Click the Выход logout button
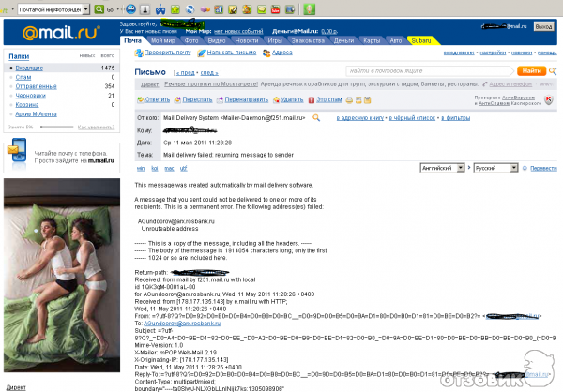 pyautogui.click(x=543, y=27)
